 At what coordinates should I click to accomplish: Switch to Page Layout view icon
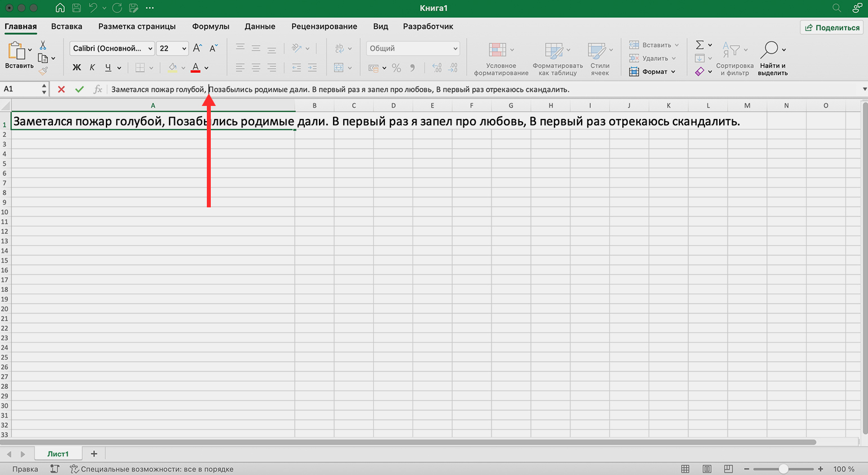tap(707, 469)
